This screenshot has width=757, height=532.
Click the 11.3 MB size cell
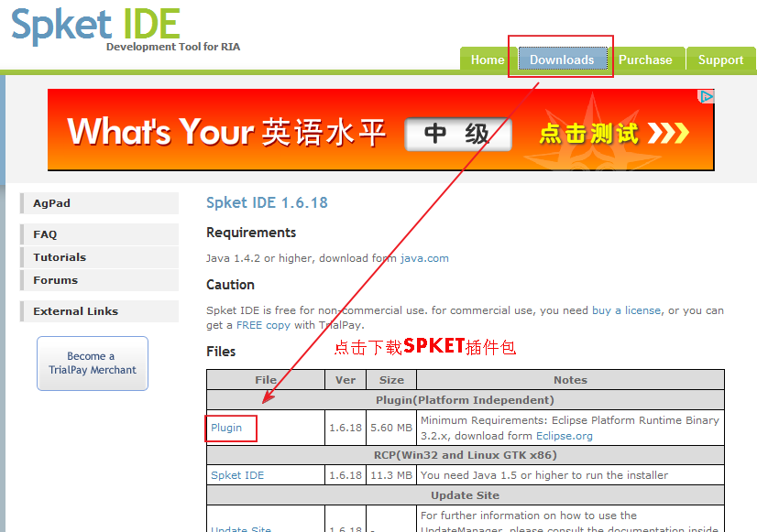[x=391, y=475]
